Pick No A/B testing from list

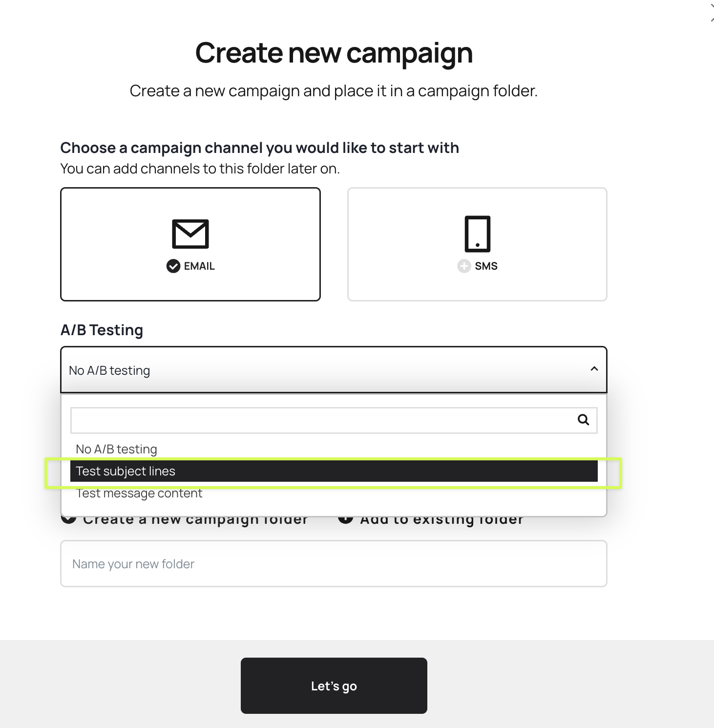[x=117, y=449]
